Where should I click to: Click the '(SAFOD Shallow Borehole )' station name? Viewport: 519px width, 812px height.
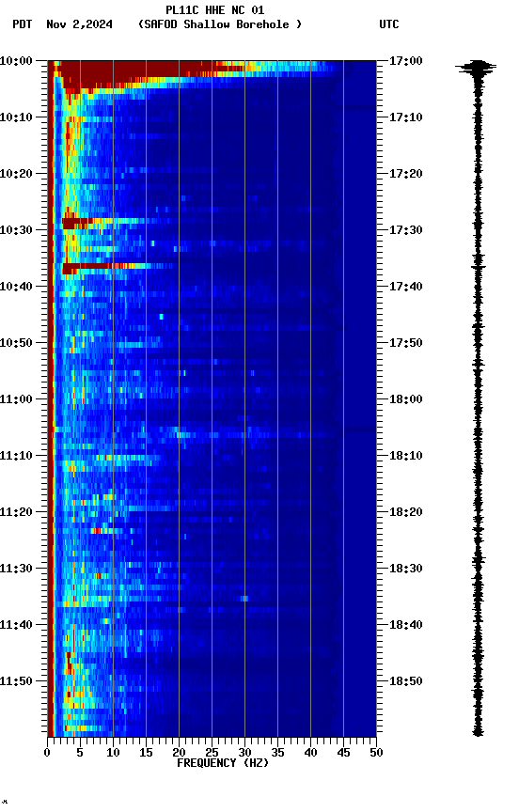pos(220,24)
